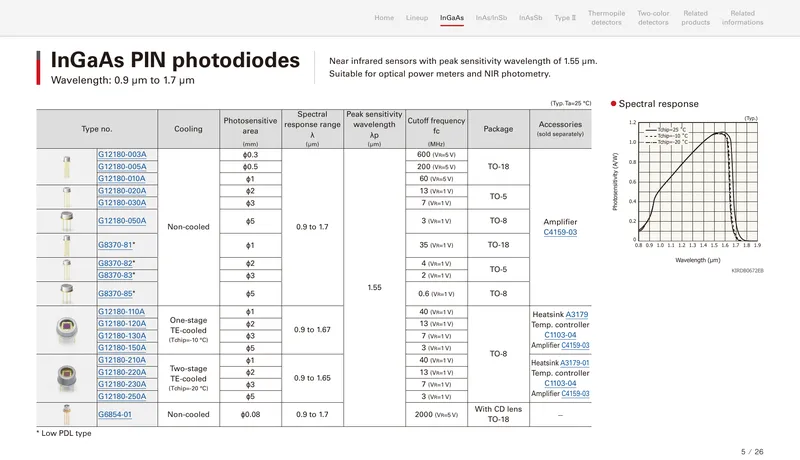Click the 'ϕ0.08' photosensitive area cell

[250, 415]
